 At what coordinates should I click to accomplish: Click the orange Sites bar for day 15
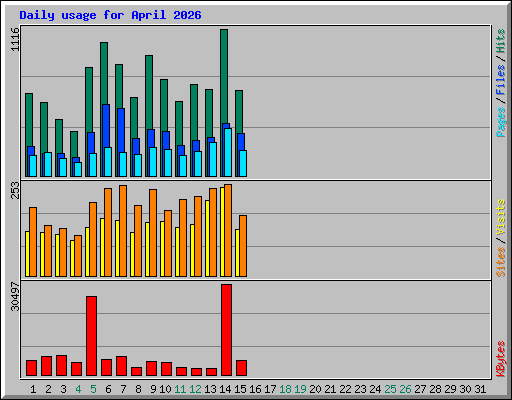tap(243, 246)
